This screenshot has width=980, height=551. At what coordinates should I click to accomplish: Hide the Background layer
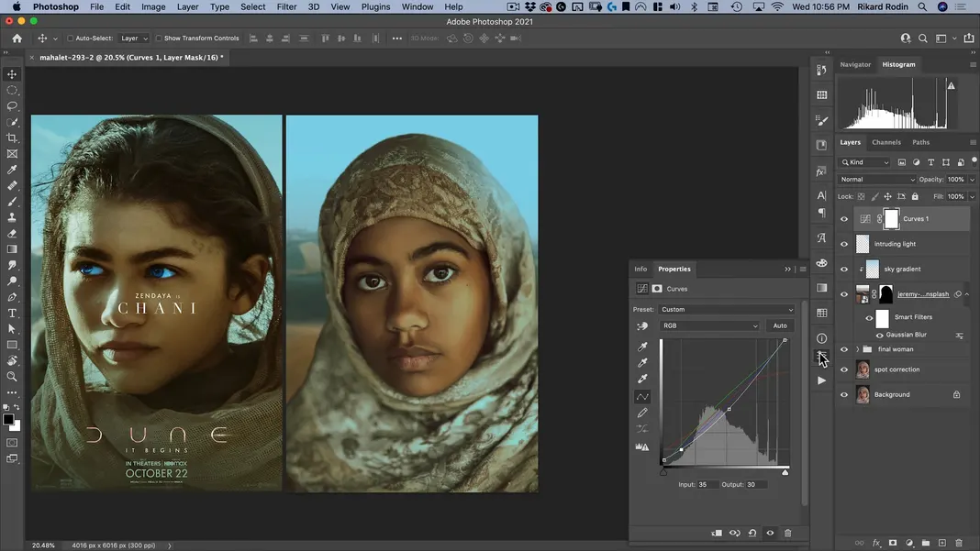[844, 395]
